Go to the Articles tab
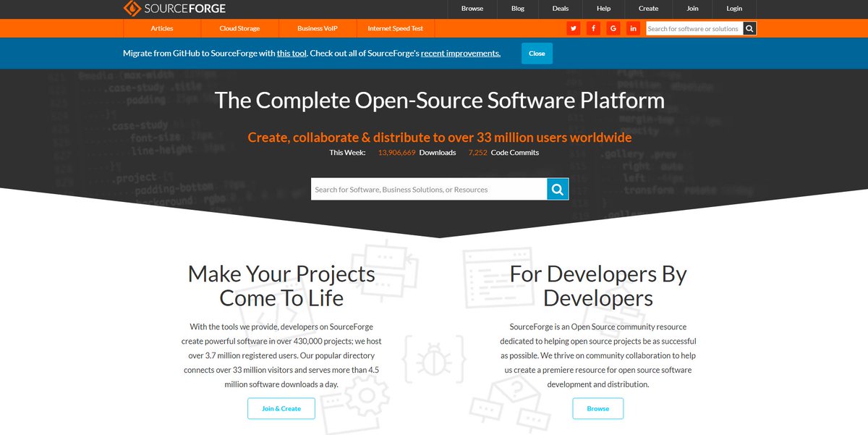 click(x=162, y=28)
